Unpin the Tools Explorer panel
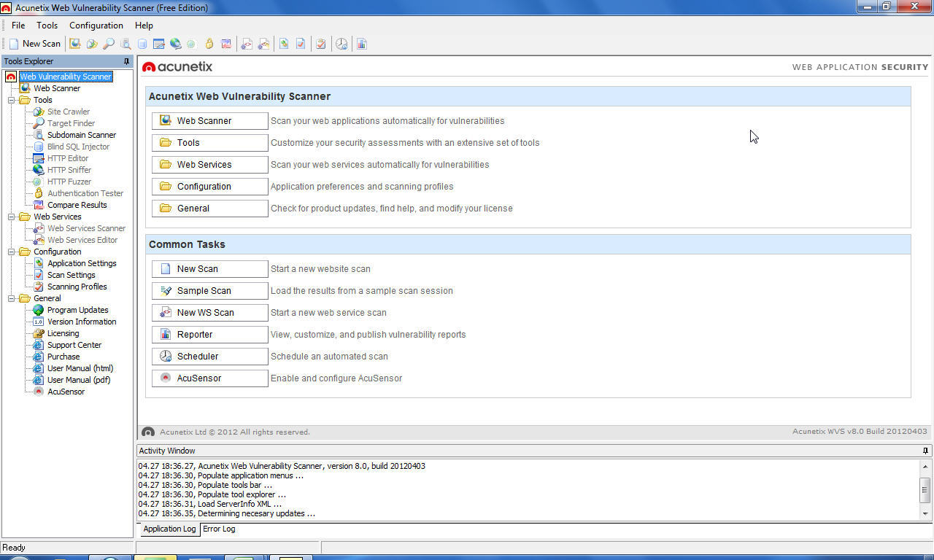Screen dimensions: 934x560 (x=126, y=61)
